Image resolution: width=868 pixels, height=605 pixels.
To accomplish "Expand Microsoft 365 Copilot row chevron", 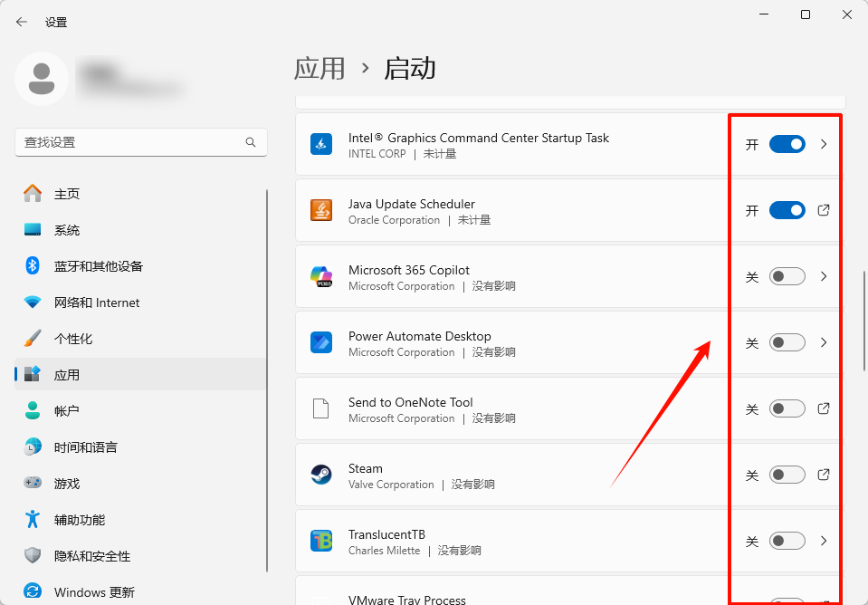I will pos(824,276).
